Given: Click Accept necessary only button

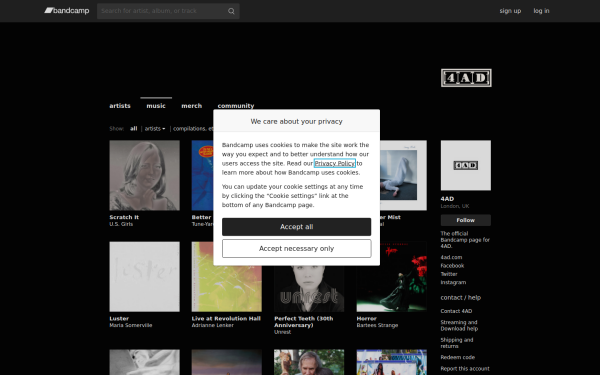Looking at the screenshot, I should click(x=297, y=249).
